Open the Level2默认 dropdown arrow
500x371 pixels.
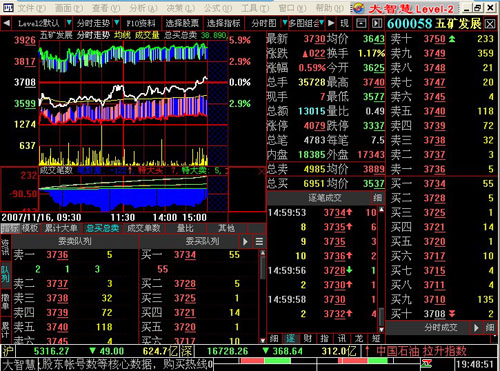[68, 23]
